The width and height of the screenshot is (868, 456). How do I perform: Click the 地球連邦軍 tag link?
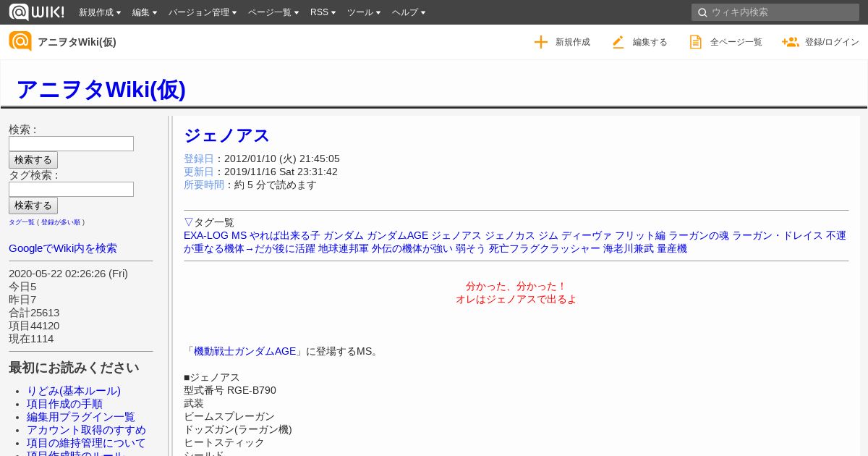coord(344,248)
